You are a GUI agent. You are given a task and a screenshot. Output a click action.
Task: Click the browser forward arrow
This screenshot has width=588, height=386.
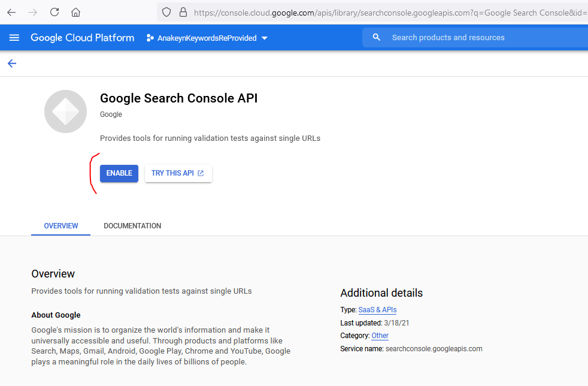33,13
